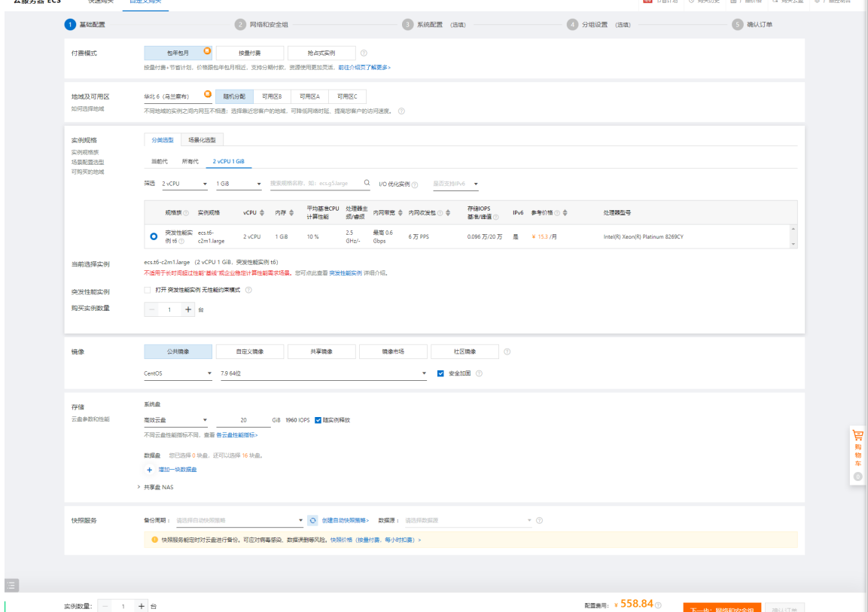
Task: Open the 2 vCPU filter dropdown
Action: click(x=184, y=184)
